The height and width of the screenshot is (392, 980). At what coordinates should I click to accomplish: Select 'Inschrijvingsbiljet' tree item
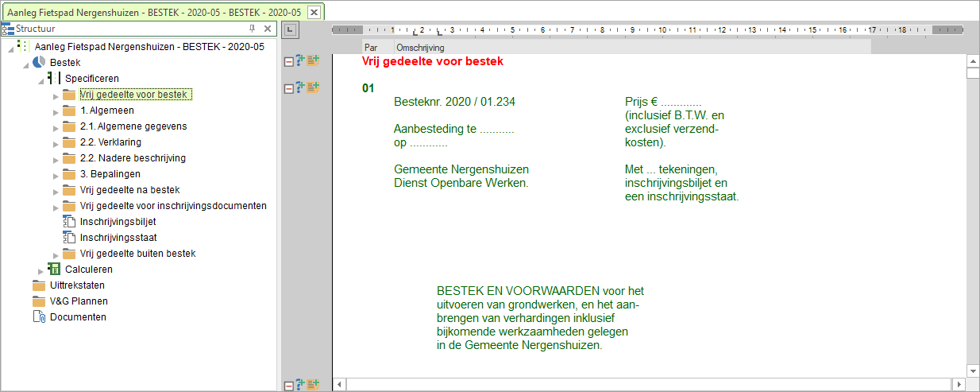tap(118, 222)
